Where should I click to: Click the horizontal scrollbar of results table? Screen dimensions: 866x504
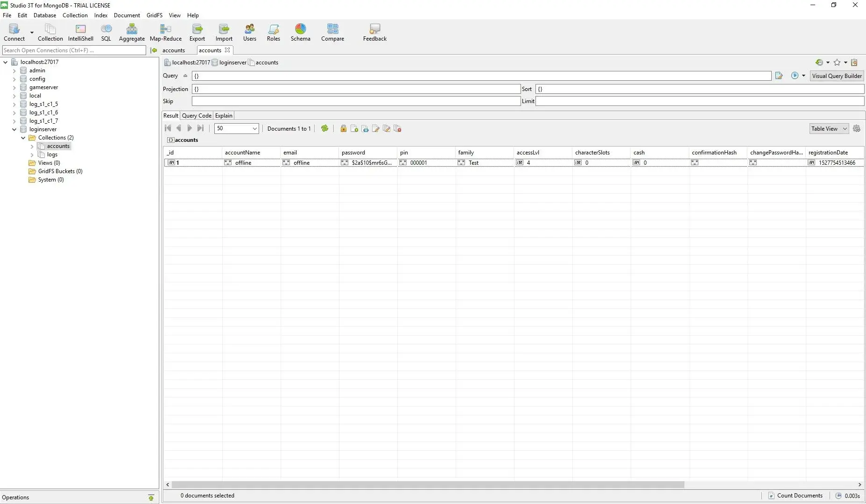(428, 485)
